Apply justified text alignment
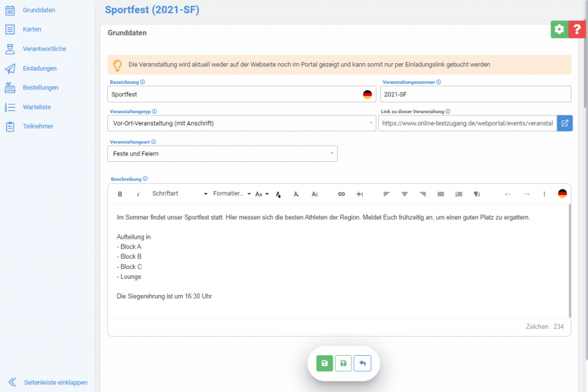The height and width of the screenshot is (392, 588). pos(440,194)
